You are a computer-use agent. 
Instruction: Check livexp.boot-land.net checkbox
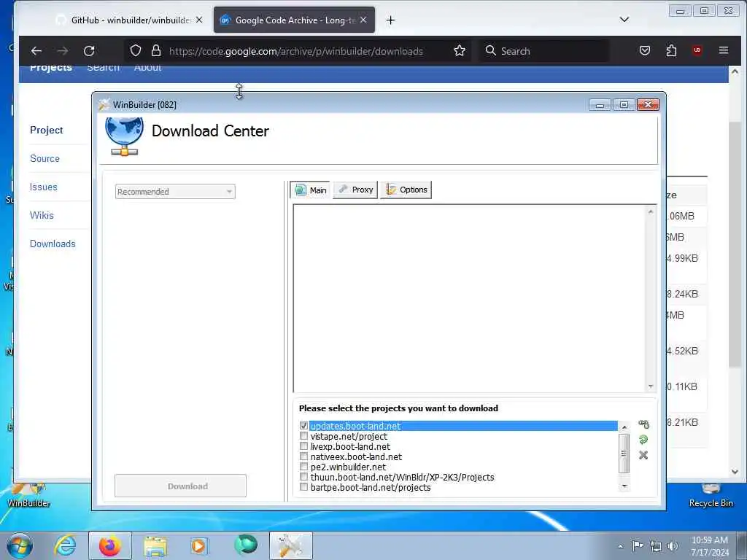click(303, 446)
